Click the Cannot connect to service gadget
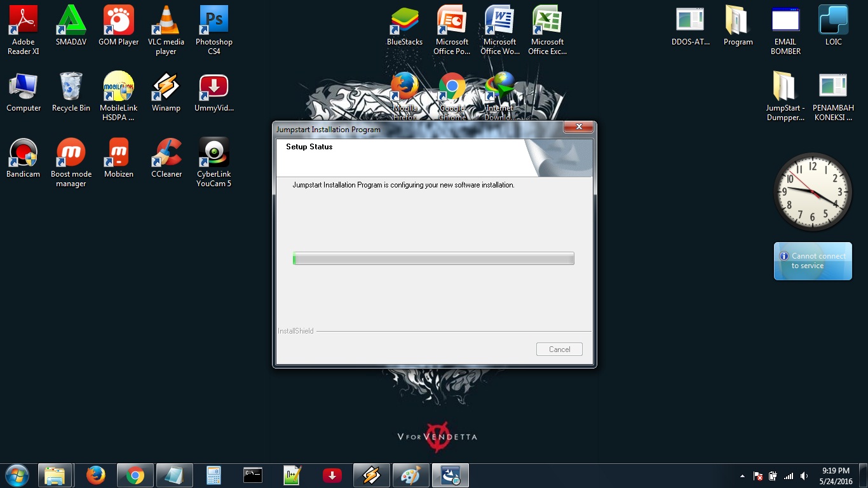The width and height of the screenshot is (868, 488). (813, 261)
